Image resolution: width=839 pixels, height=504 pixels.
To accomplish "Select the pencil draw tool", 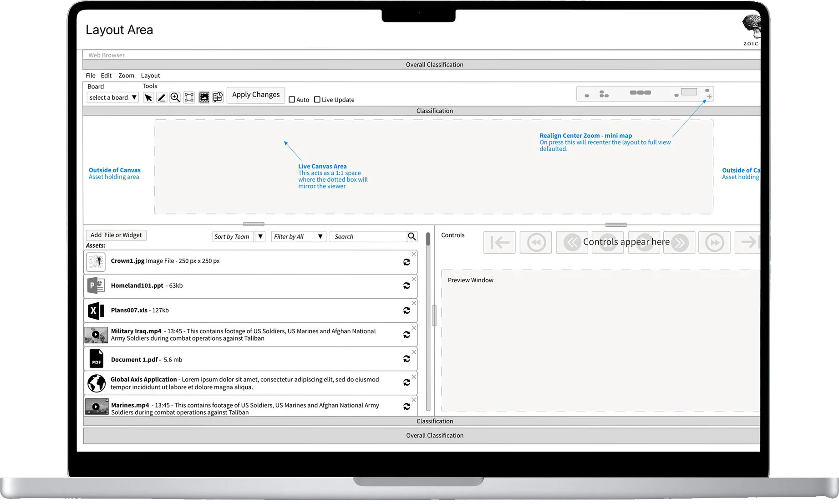I will click(162, 97).
